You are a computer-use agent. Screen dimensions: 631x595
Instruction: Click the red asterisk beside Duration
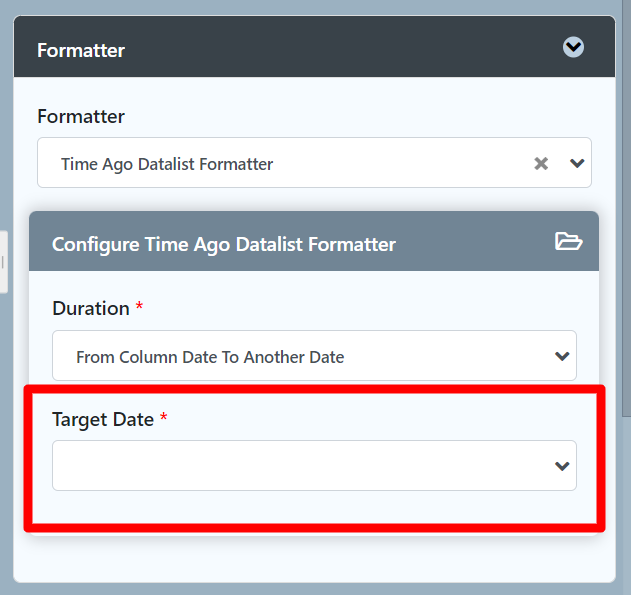point(139,308)
